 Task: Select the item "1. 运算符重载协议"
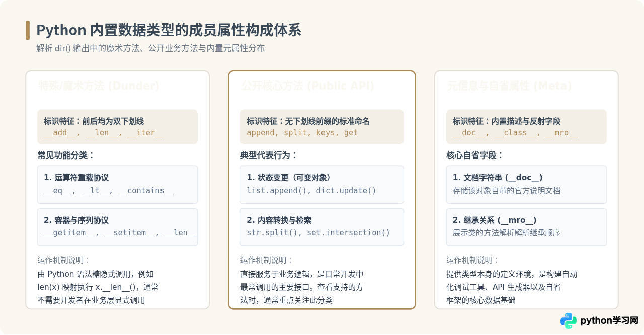[x=76, y=178]
